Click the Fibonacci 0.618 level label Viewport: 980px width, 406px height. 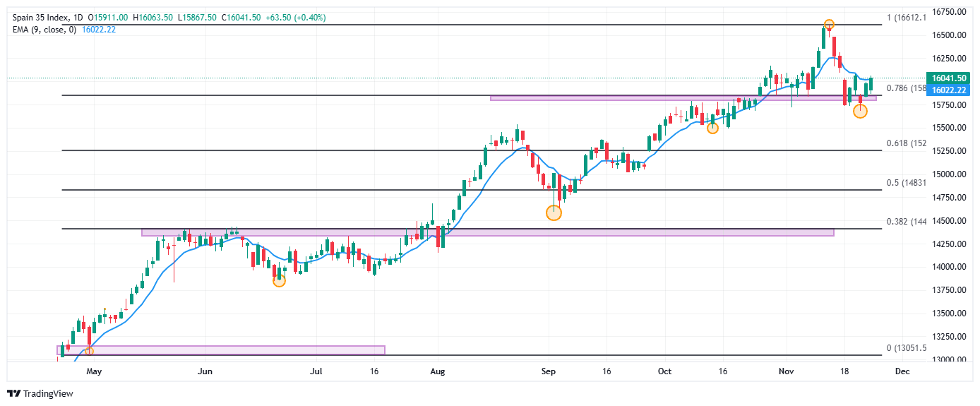[x=906, y=143]
